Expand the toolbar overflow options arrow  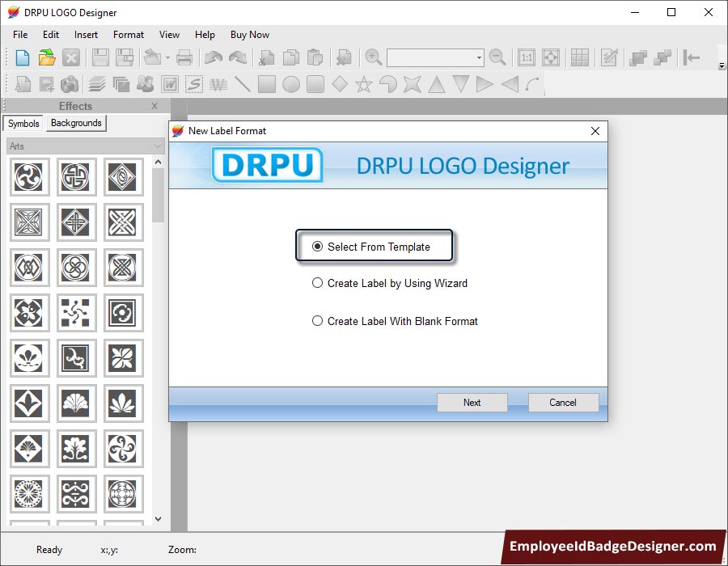point(722,65)
